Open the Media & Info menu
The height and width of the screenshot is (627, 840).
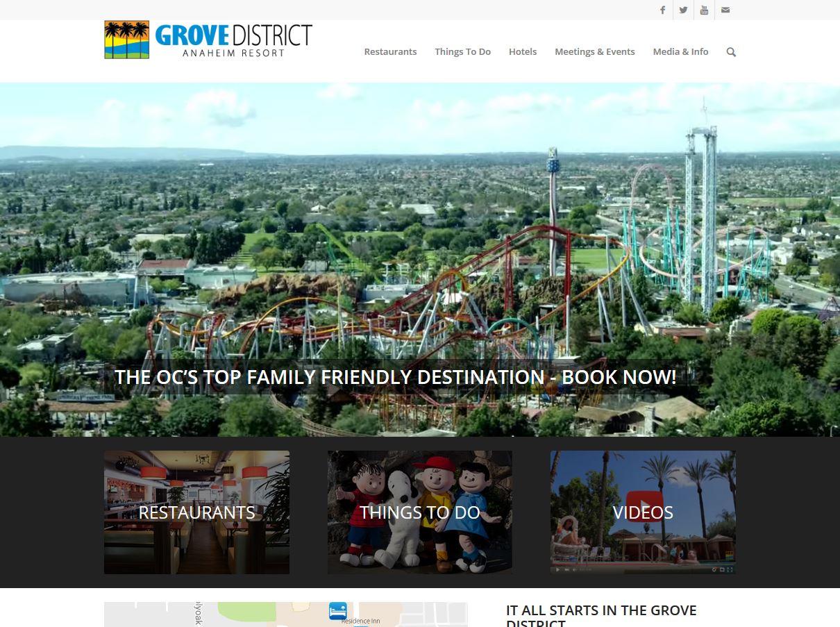coord(680,51)
